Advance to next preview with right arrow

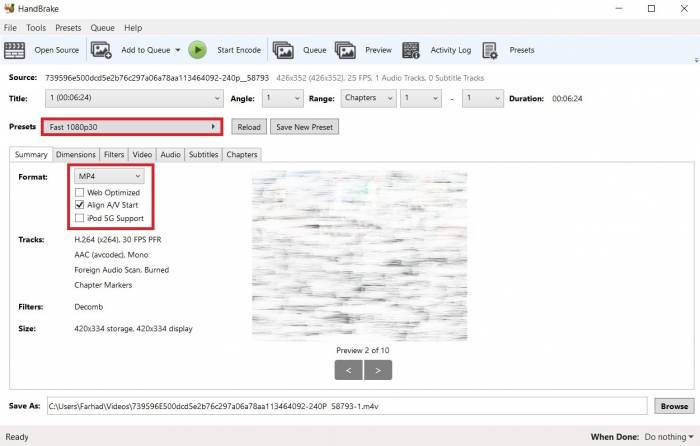378,370
